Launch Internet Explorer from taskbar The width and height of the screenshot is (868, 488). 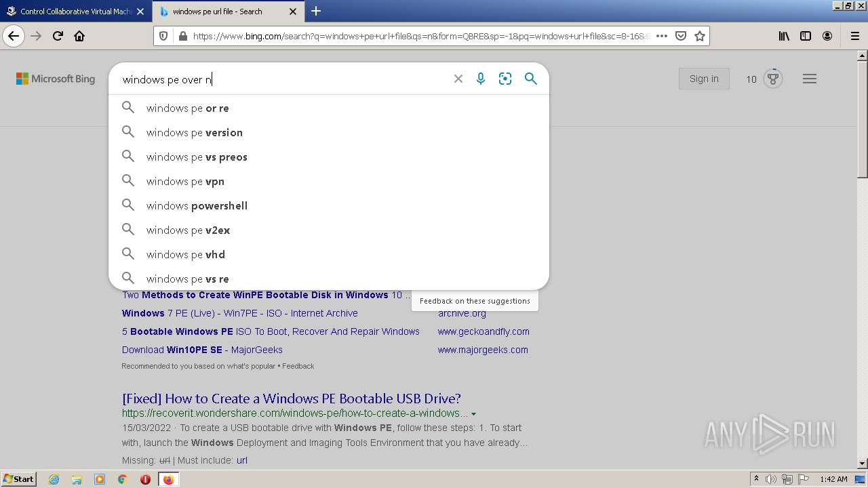(54, 479)
